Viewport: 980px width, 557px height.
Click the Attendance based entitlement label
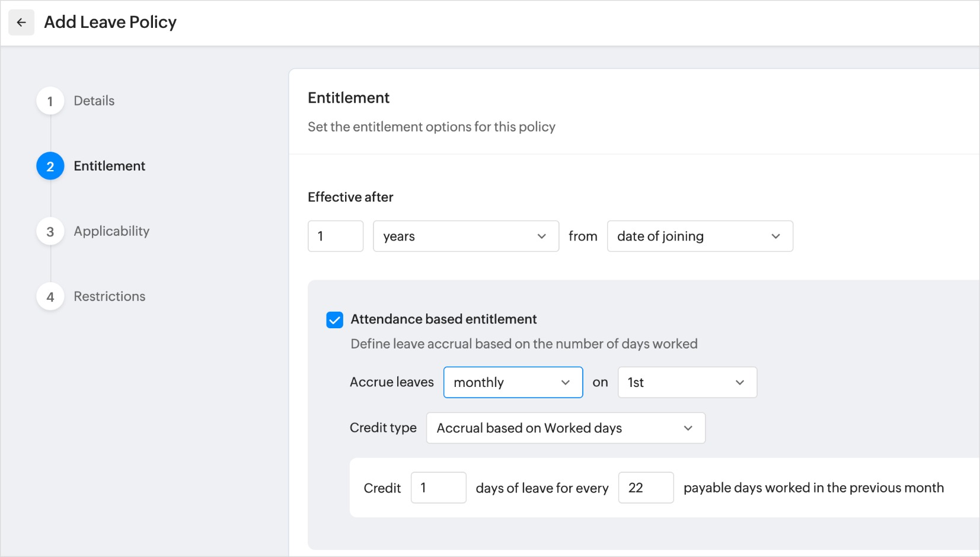(443, 319)
